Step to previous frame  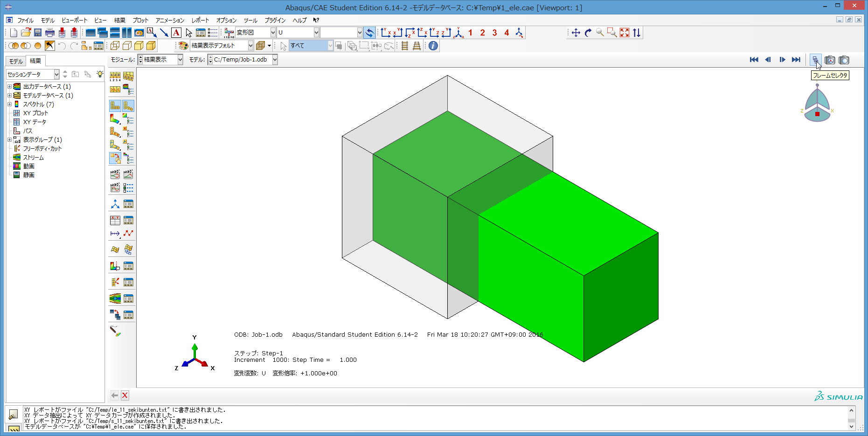coord(768,60)
